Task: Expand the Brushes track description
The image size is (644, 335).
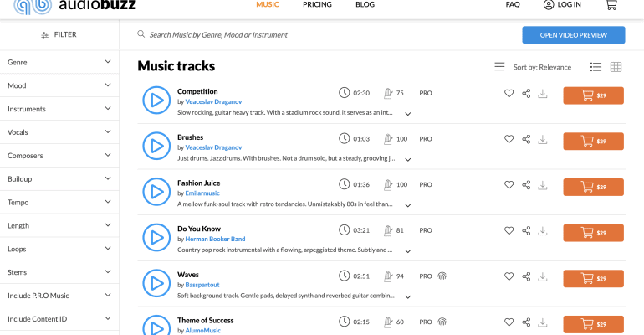Action: coord(408,159)
